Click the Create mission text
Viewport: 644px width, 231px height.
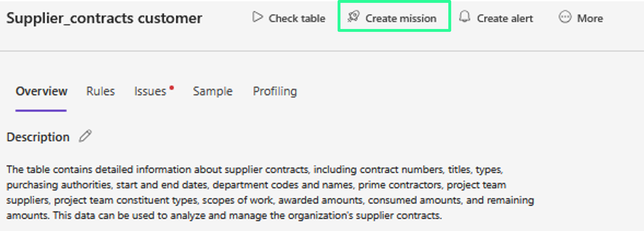click(401, 18)
